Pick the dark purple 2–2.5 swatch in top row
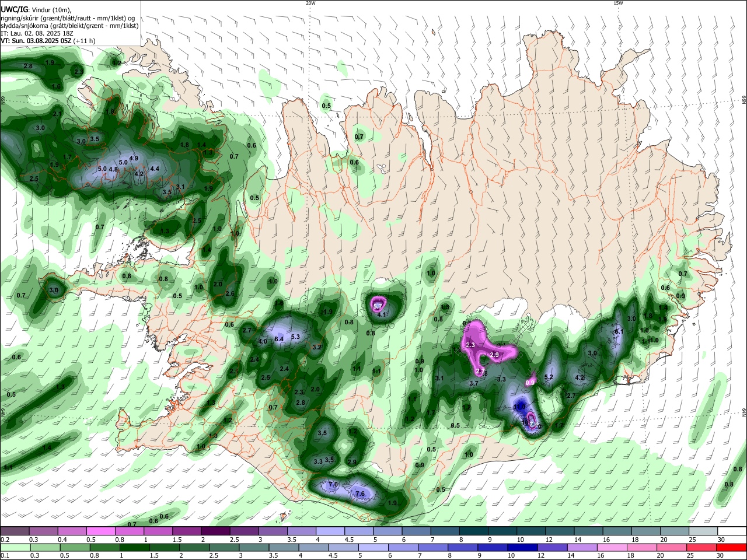 pos(215,531)
